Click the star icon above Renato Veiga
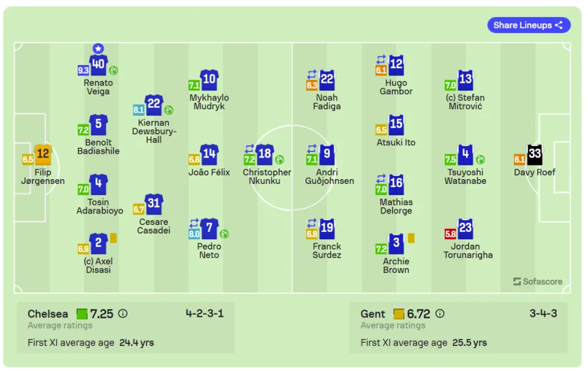Screen dimensions: 588x371 [98, 48]
